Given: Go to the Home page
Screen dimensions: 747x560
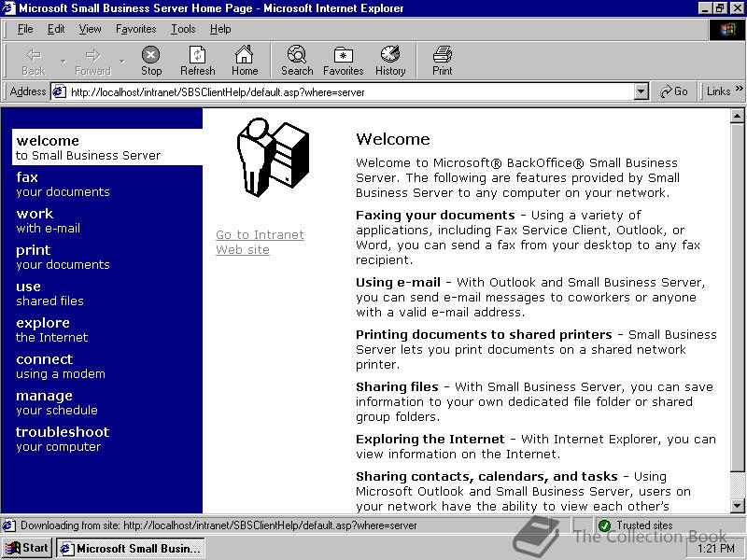Looking at the screenshot, I should (245, 61).
